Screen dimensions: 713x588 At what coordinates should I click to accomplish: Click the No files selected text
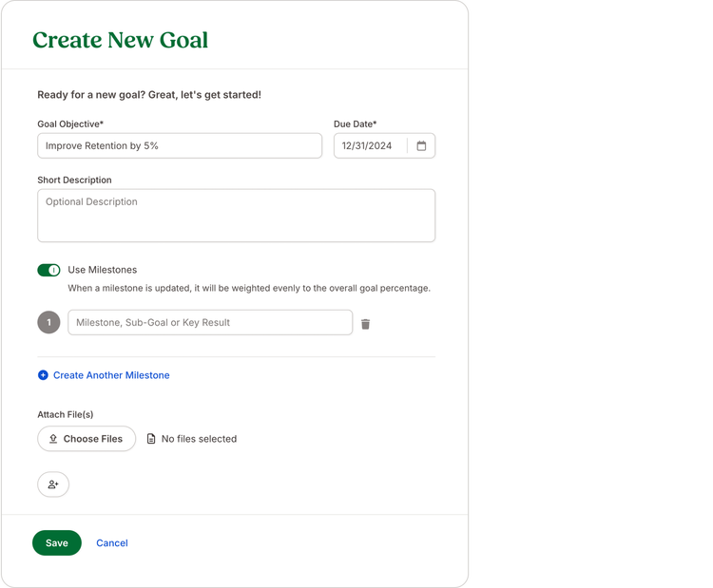tap(200, 439)
